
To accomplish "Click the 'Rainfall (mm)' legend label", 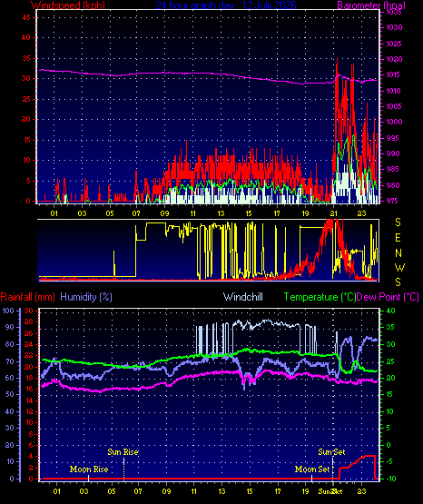I will 27,297.
